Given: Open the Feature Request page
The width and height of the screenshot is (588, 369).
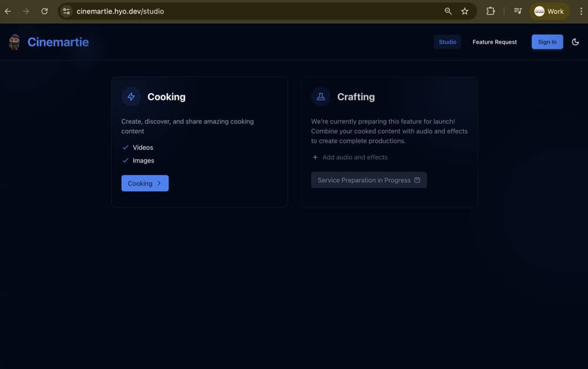Looking at the screenshot, I should [495, 42].
